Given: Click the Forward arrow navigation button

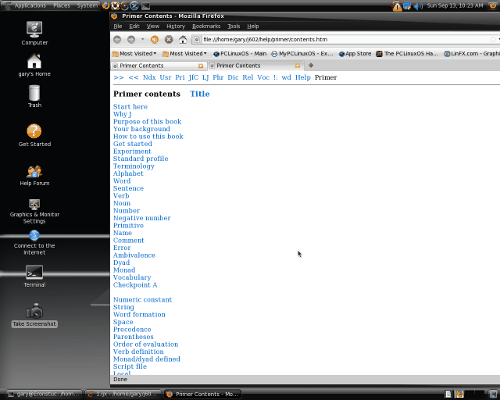Looking at the screenshot, I should (131, 40).
